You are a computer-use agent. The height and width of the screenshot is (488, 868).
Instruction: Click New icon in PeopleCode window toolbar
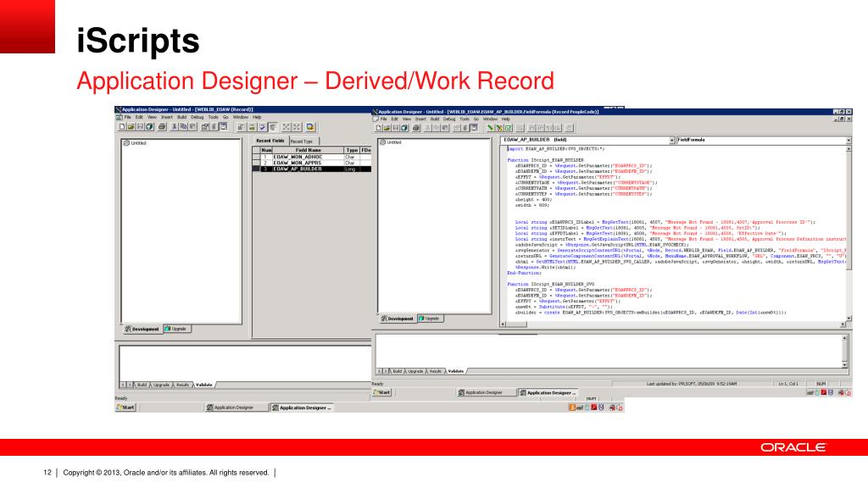tap(379, 128)
